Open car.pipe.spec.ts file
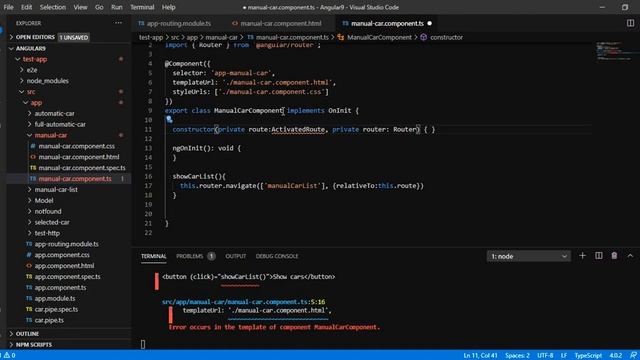Image resolution: width=640 pixels, height=360 pixels. coord(56,309)
